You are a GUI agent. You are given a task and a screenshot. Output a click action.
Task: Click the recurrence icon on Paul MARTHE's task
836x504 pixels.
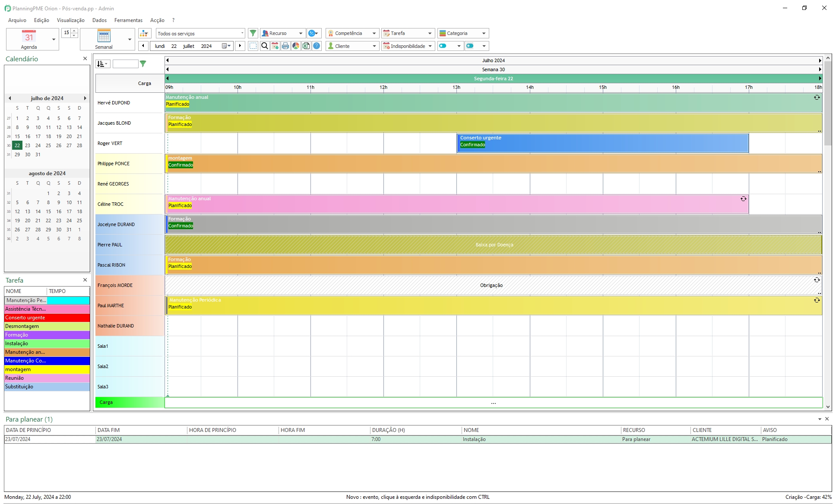pos(817,300)
